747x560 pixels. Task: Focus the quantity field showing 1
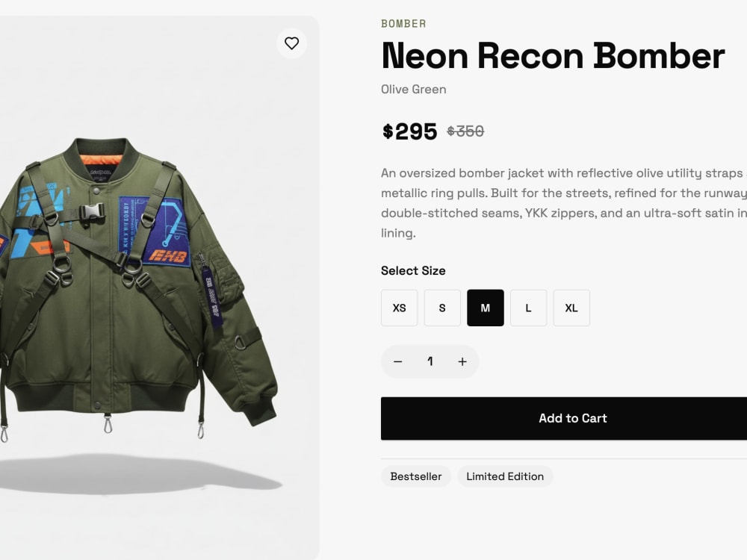coord(430,362)
